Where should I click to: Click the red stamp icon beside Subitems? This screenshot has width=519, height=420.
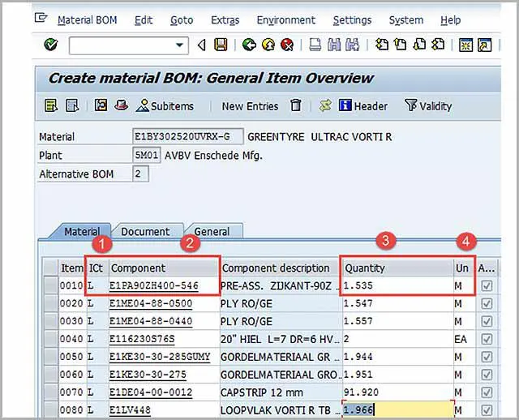(121, 105)
